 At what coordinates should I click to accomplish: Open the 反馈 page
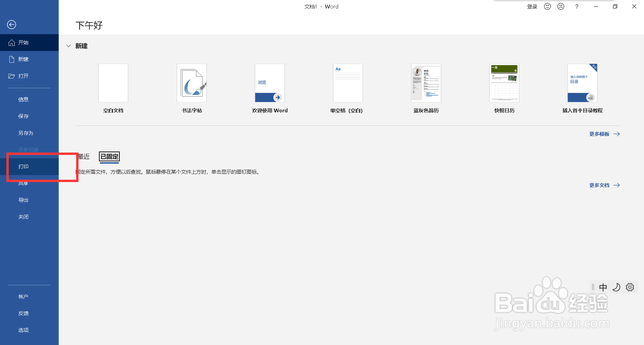tap(29, 313)
